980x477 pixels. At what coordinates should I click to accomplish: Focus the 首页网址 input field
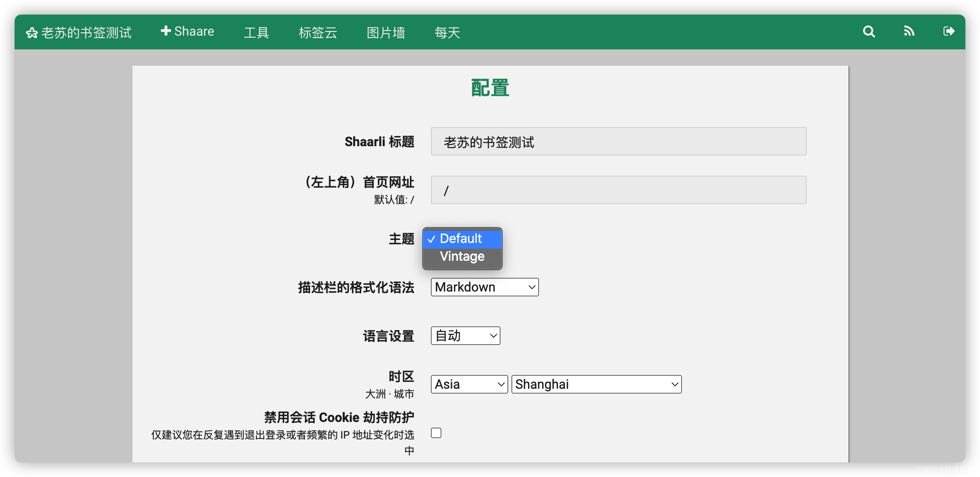[618, 190]
